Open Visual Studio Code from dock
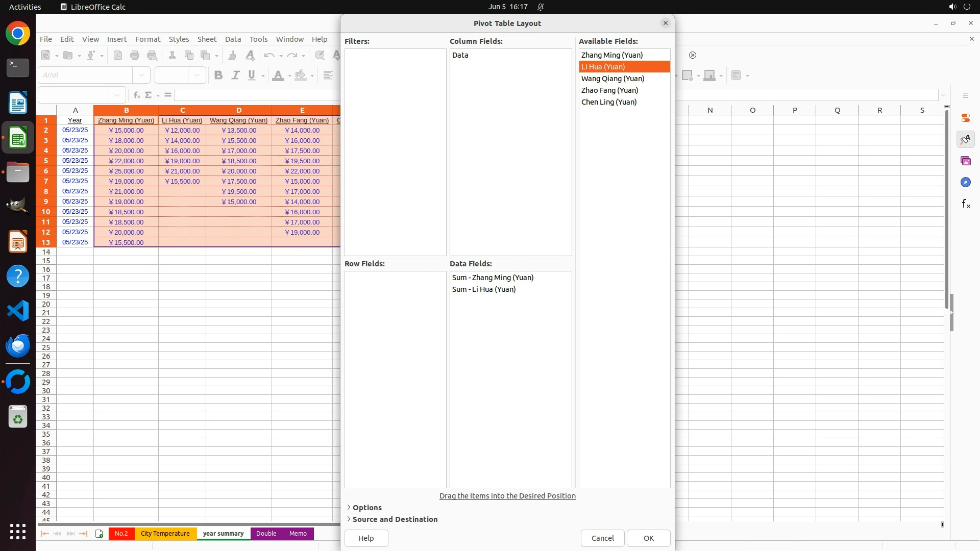The width and height of the screenshot is (980, 551). pyautogui.click(x=18, y=311)
